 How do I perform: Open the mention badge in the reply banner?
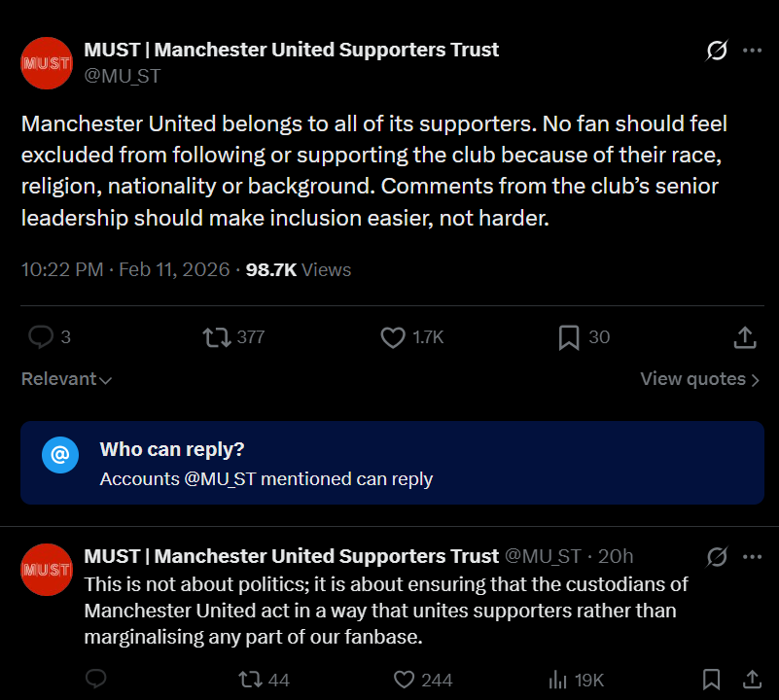pyautogui.click(x=60, y=455)
